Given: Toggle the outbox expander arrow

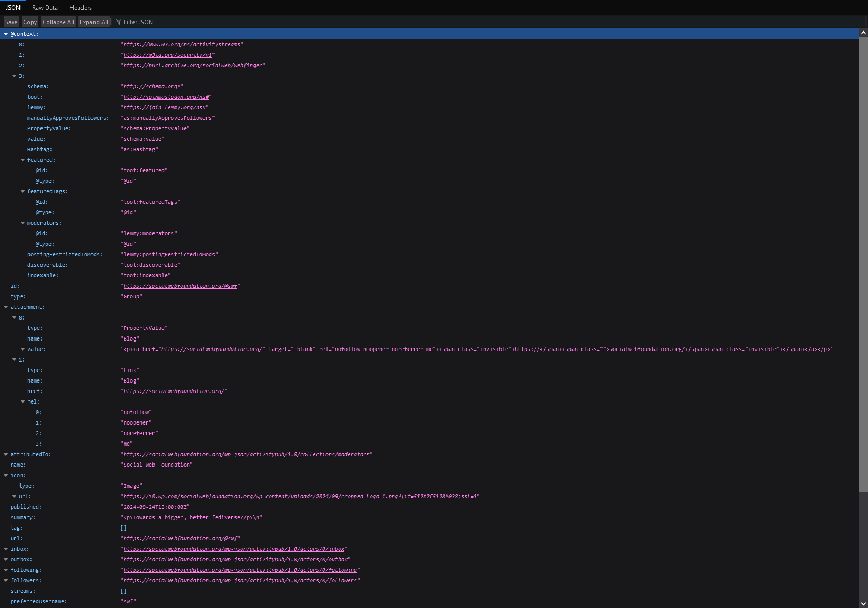Looking at the screenshot, I should pyautogui.click(x=6, y=559).
